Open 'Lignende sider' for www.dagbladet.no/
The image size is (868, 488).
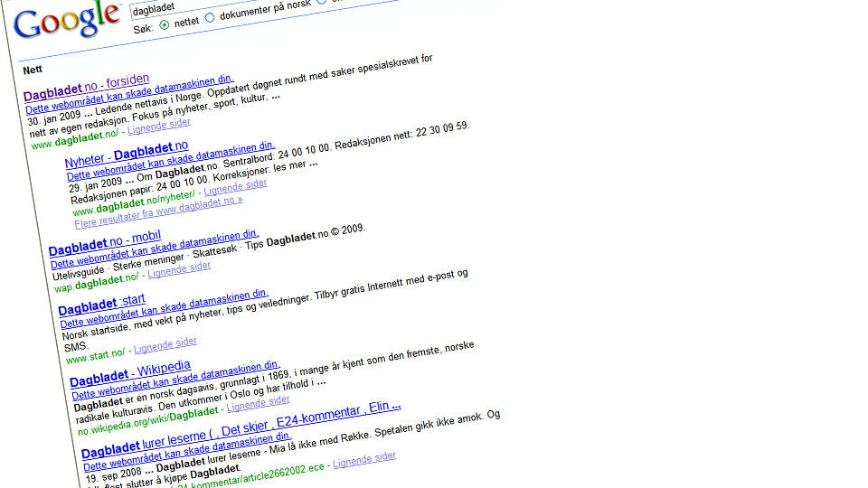point(159,127)
